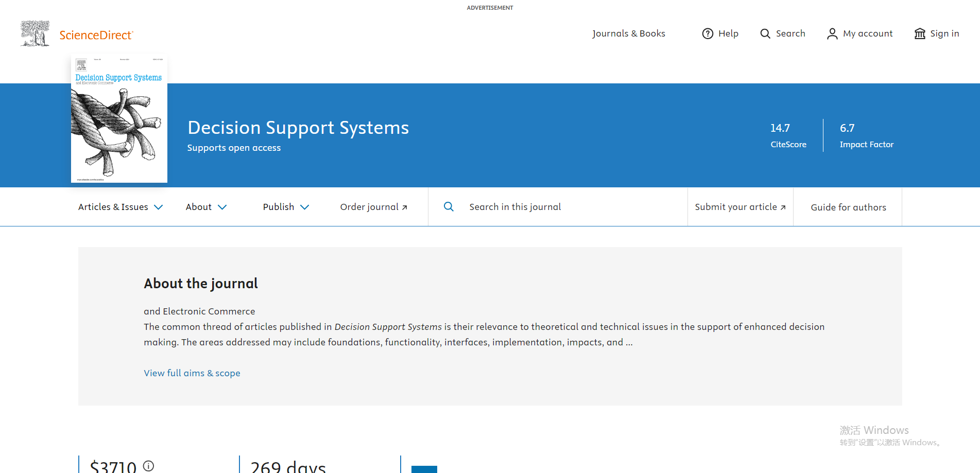980x473 pixels.
Task: Click the Sign in text link
Action: click(x=944, y=33)
